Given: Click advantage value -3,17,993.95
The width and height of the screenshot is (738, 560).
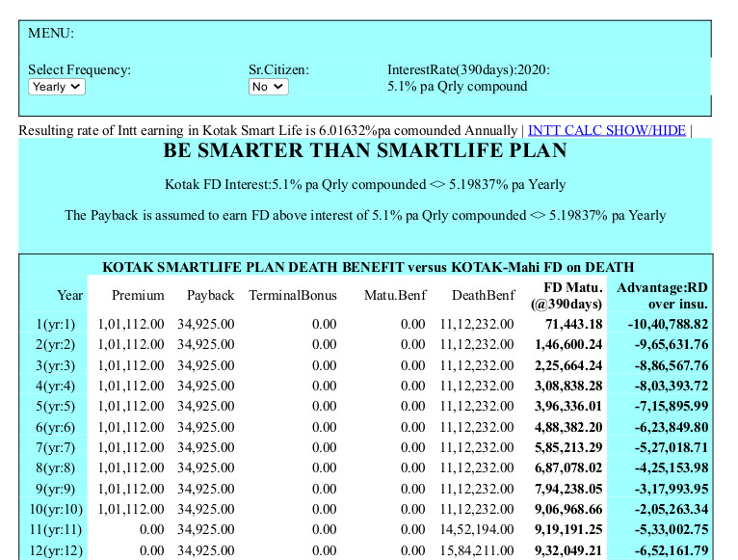Looking at the screenshot, I should pyautogui.click(x=672, y=490).
